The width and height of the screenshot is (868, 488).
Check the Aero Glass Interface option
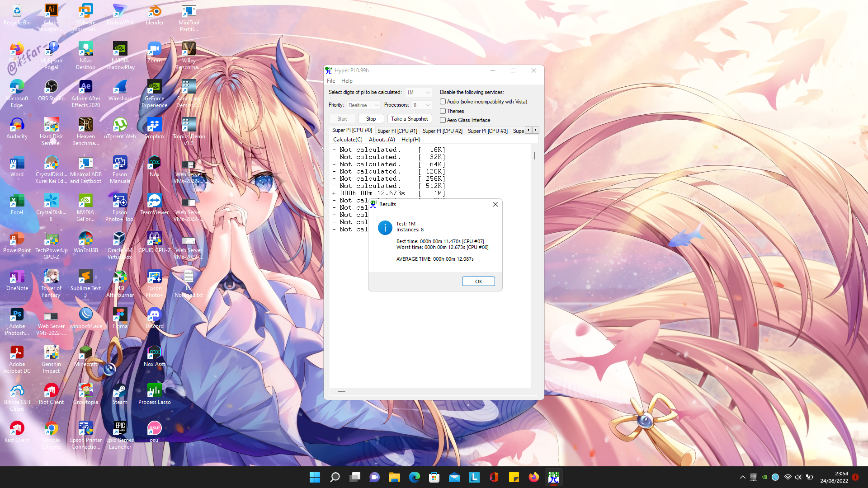443,120
